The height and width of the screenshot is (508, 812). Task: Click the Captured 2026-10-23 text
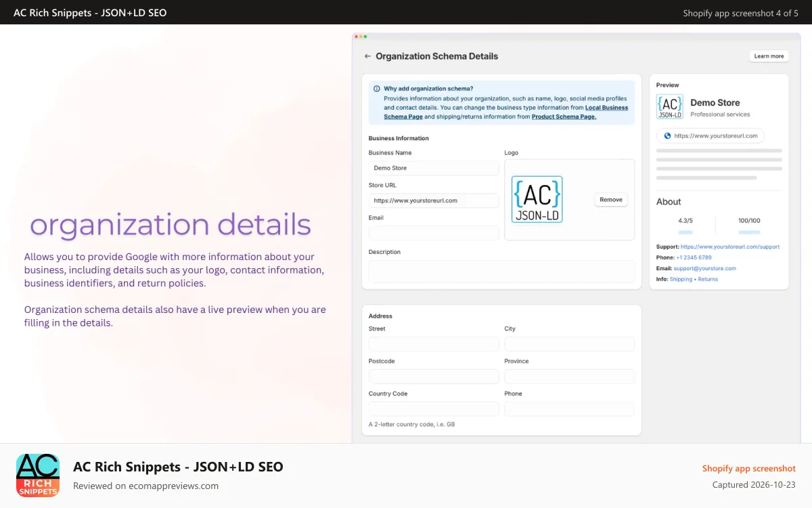click(x=754, y=485)
